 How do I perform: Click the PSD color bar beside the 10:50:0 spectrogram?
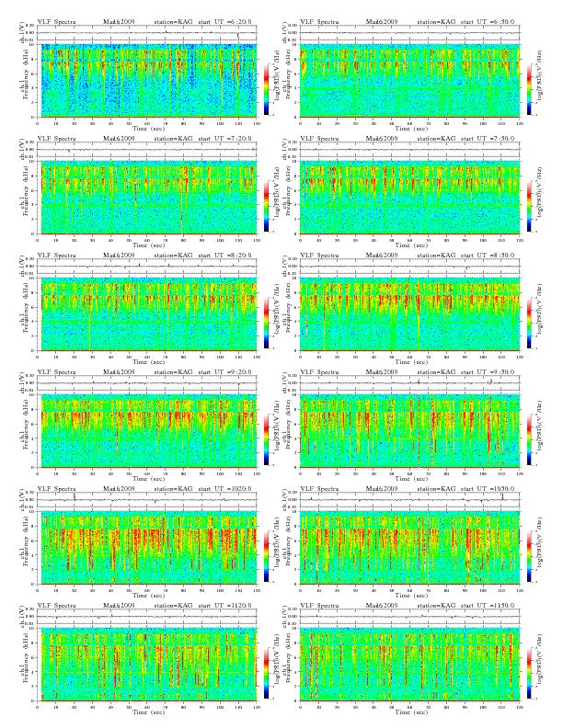tap(530, 556)
